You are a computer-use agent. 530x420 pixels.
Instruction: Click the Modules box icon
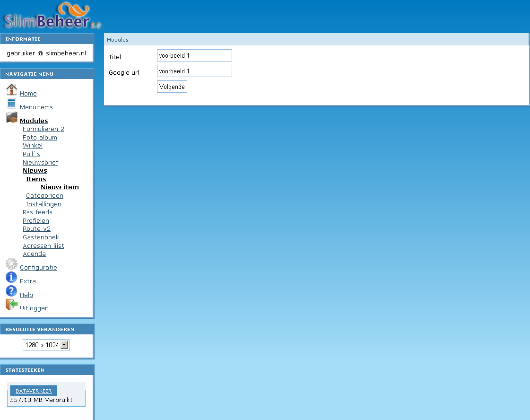click(11, 117)
